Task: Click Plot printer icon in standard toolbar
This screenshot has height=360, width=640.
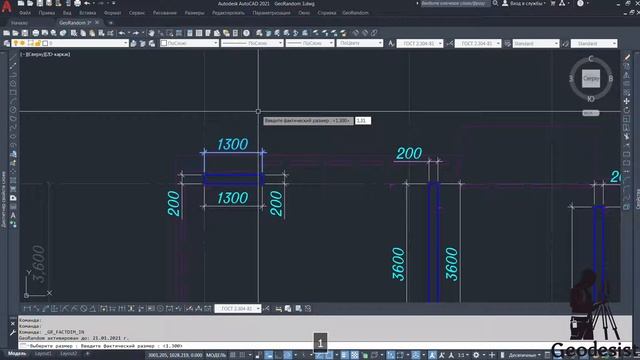Action: pos(36,33)
